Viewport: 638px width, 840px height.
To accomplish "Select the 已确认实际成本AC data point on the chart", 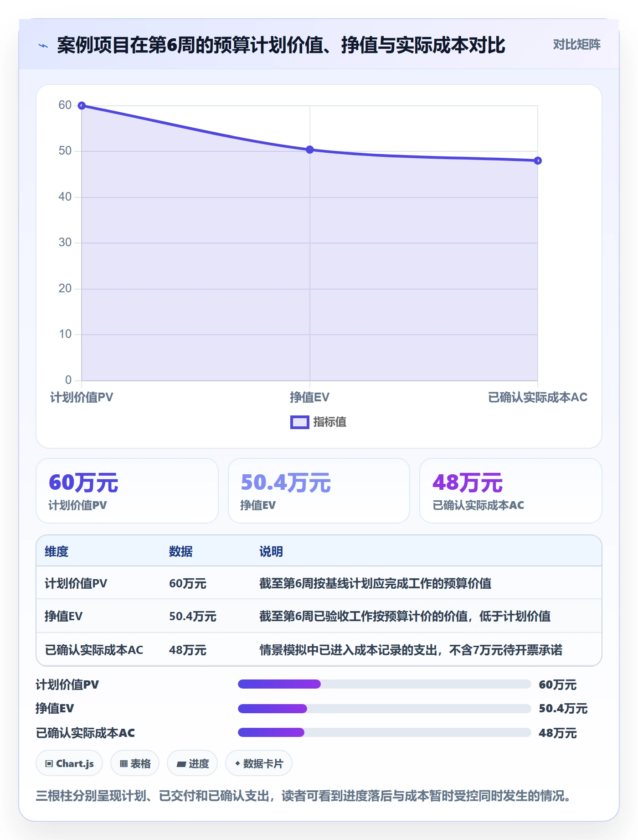I will pos(538,161).
